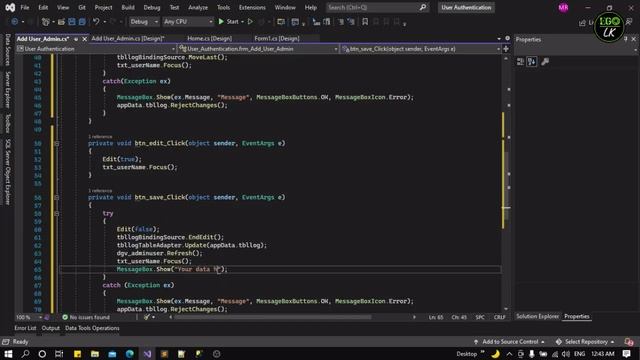Viewport: 640px width, 360px height.
Task: Click the Categorized icon in Properties panel
Action: tap(520, 62)
